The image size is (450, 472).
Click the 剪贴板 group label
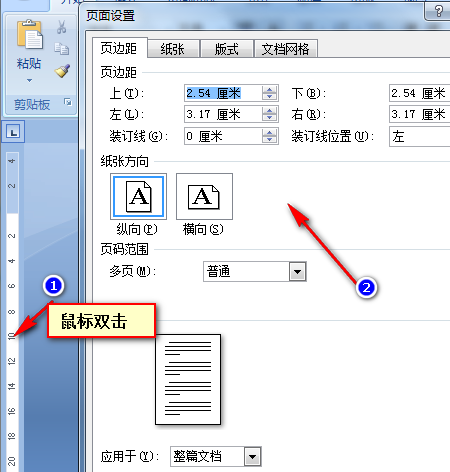tap(32, 105)
